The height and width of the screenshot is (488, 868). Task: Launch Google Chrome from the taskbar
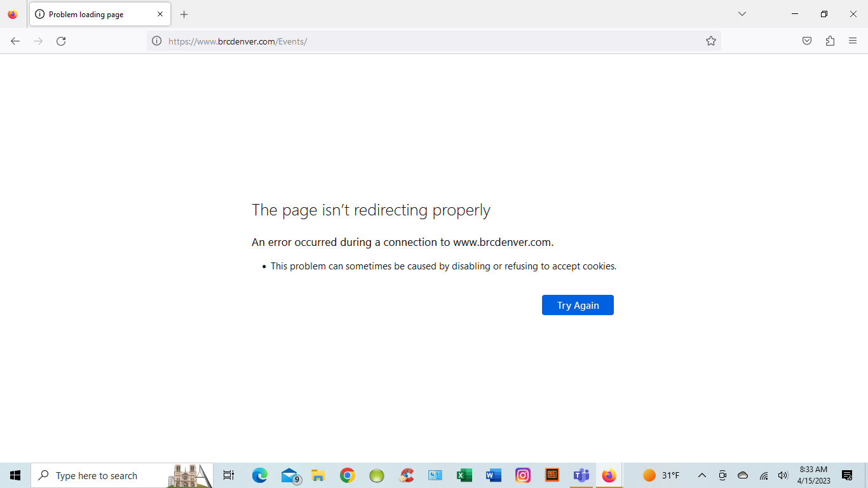pyautogui.click(x=347, y=475)
